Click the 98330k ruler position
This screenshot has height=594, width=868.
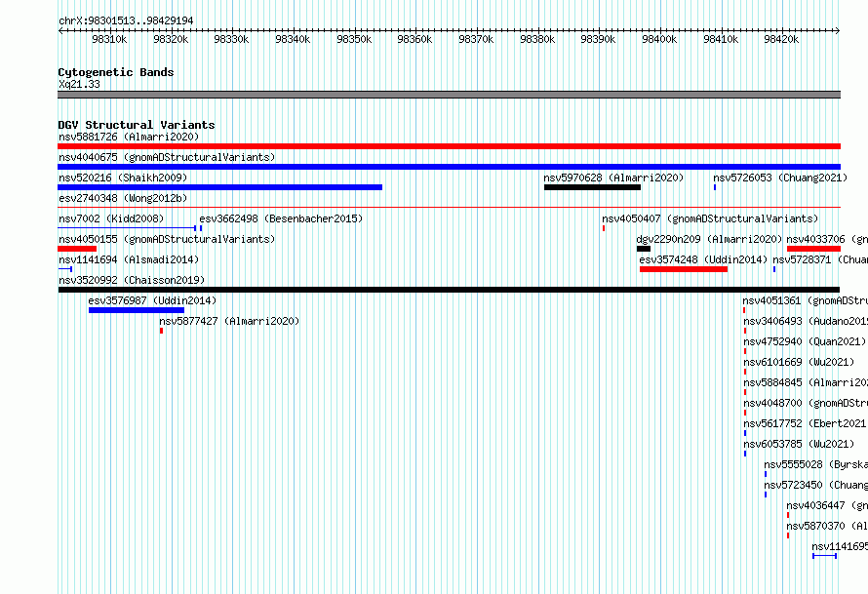pos(231,39)
